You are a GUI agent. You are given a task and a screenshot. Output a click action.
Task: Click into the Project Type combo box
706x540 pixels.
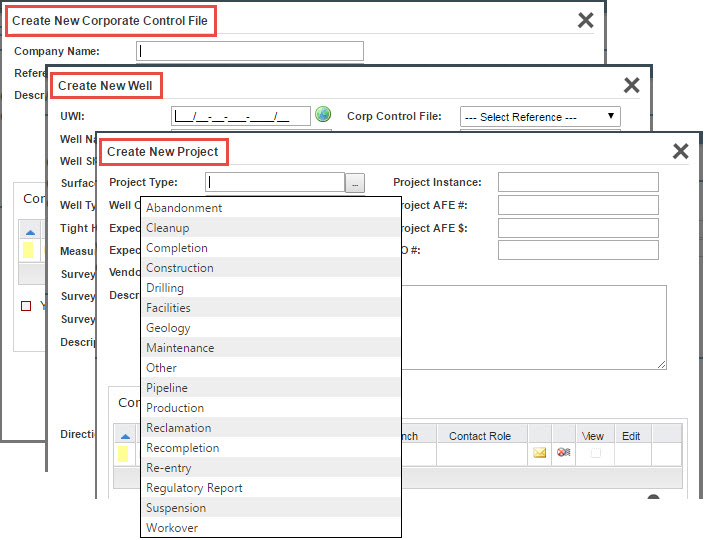tap(274, 182)
